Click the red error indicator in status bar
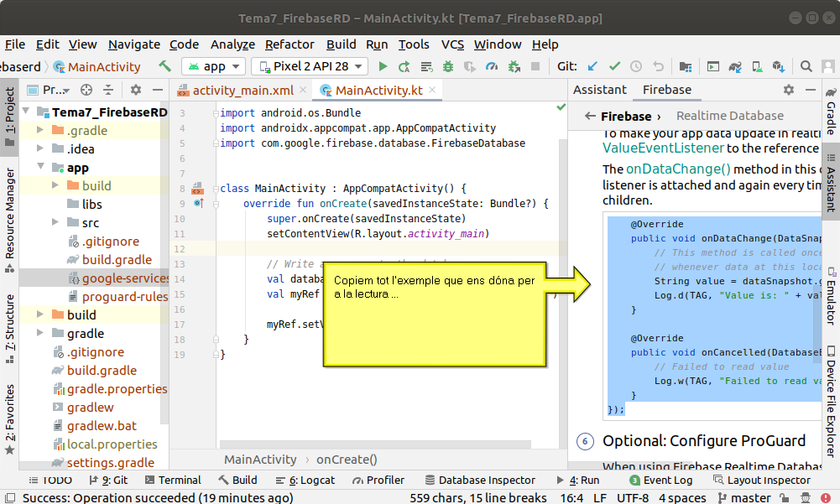 click(826, 497)
